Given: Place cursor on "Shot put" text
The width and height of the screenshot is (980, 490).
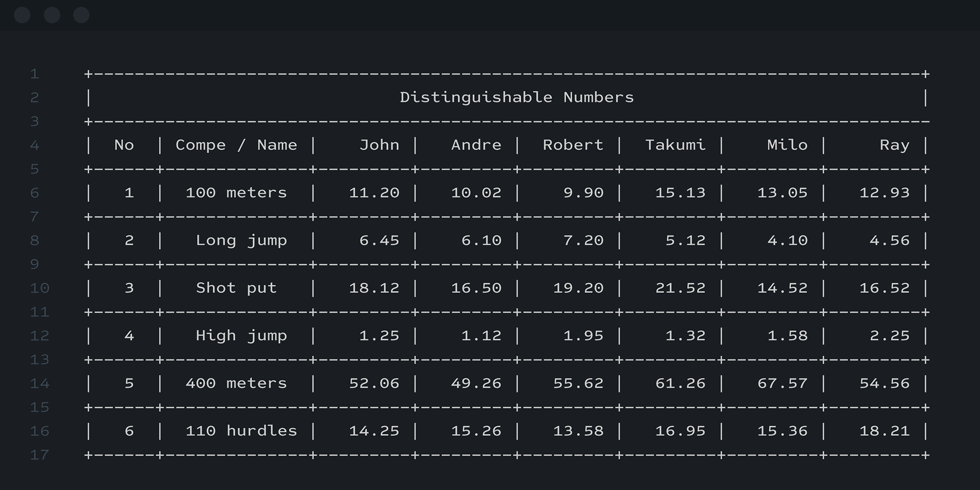Looking at the screenshot, I should (x=236, y=288).
